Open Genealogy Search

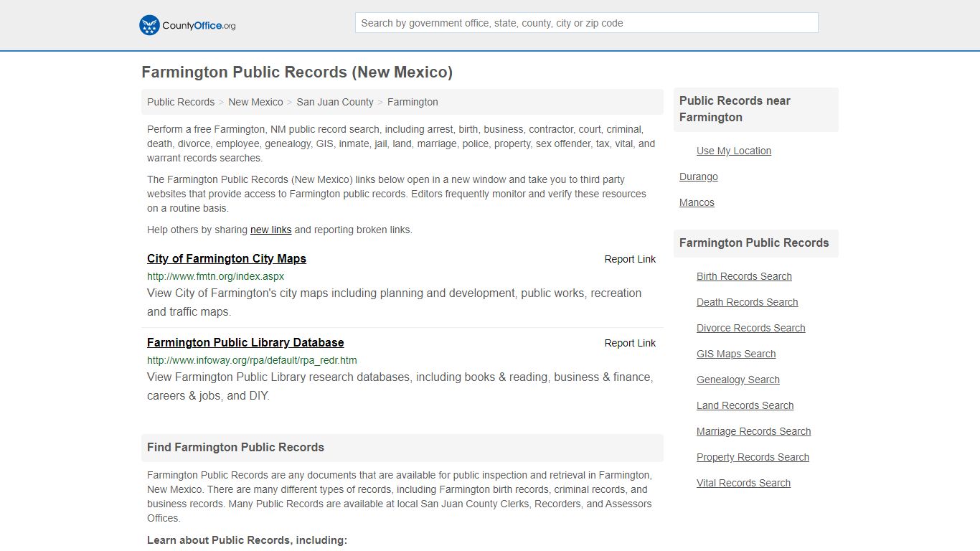(x=738, y=380)
